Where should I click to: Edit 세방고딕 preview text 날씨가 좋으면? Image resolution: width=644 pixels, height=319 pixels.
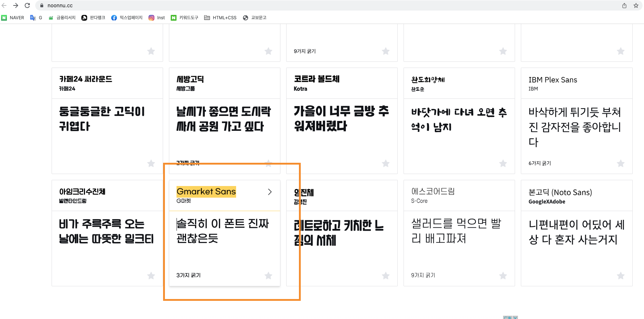pyautogui.click(x=224, y=119)
